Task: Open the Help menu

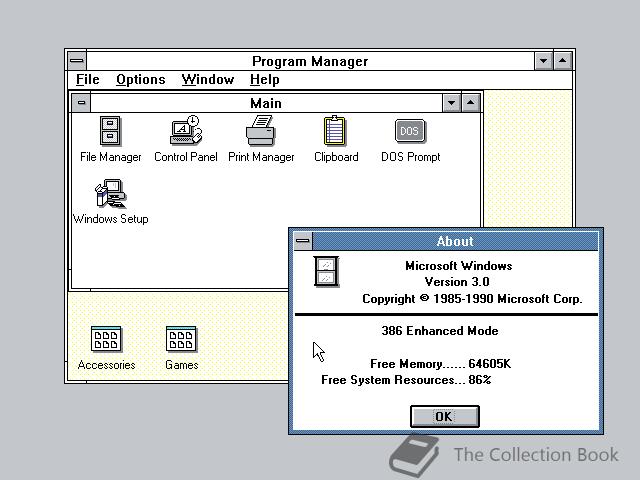Action: 264,80
